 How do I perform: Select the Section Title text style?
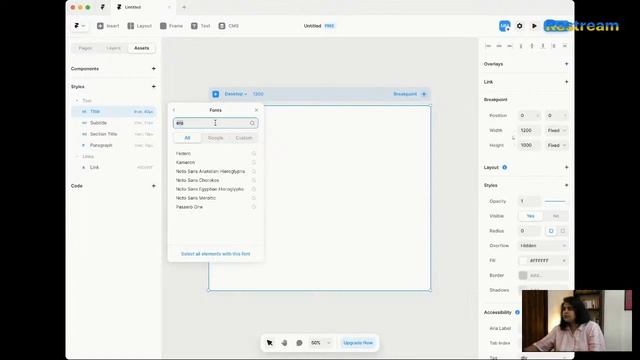tap(113, 134)
